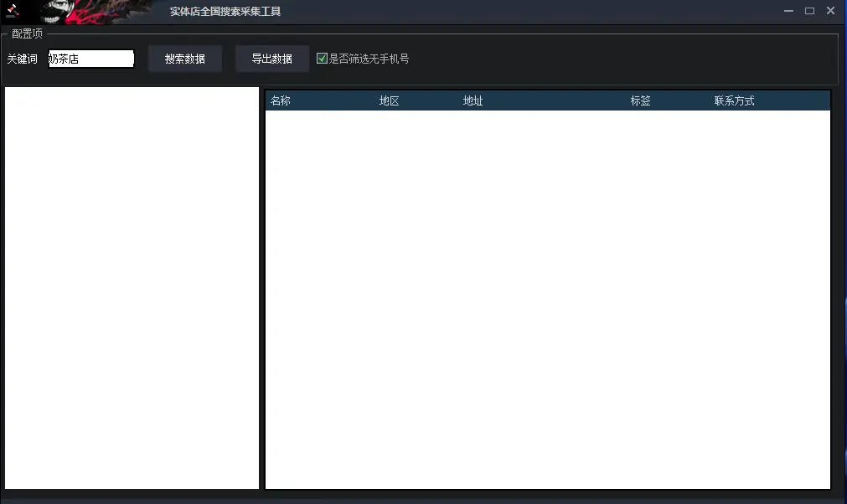Viewport: 847px width, 504px height.
Task: Minimize the window
Action: click(x=788, y=11)
